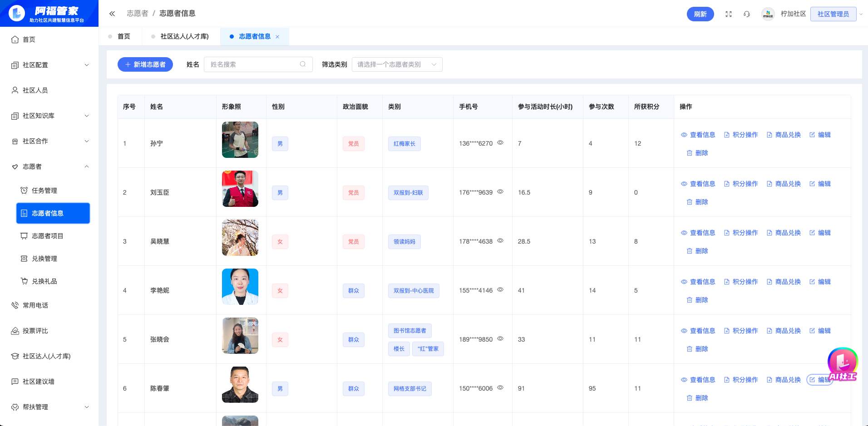
Task: Open 首页 from the sidebar home icon
Action: (x=15, y=39)
